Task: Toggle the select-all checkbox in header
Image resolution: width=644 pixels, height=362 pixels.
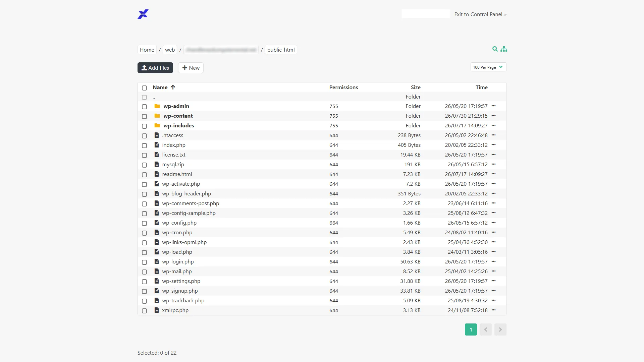Action: click(x=144, y=88)
